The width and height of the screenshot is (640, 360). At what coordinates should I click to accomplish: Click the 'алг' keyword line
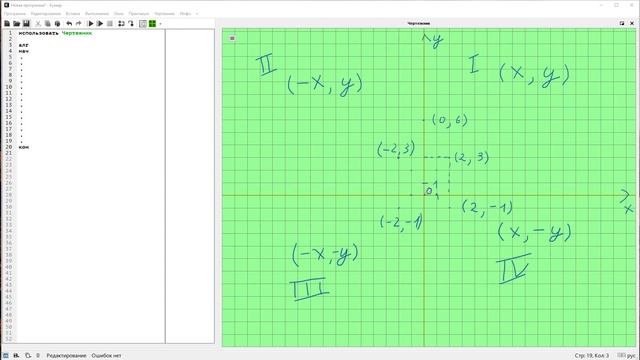tap(24, 45)
